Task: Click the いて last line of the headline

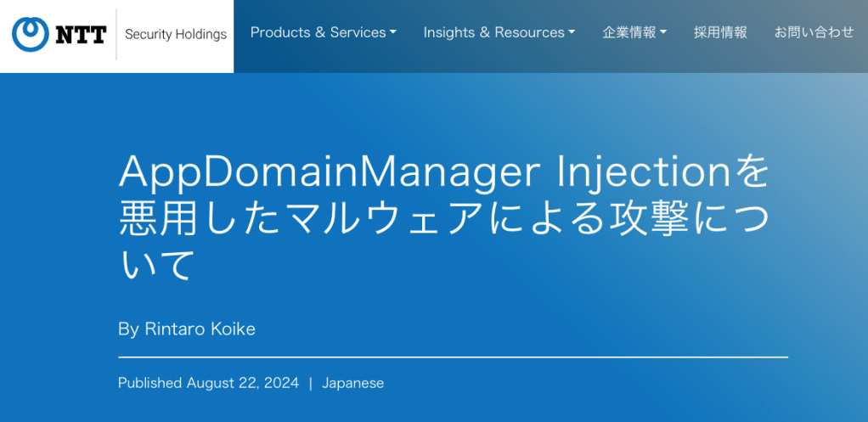Action: [x=157, y=264]
